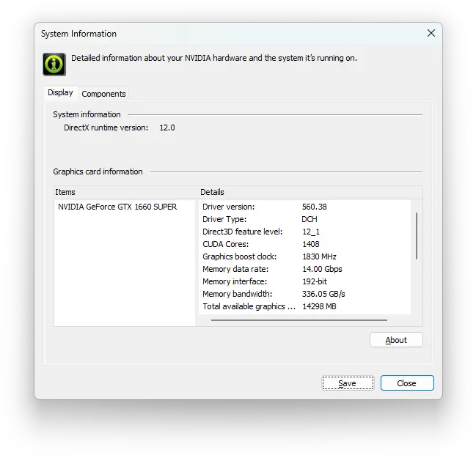Screen dimensions: 476x458
Task: Click the green information icon
Action: tap(54, 64)
